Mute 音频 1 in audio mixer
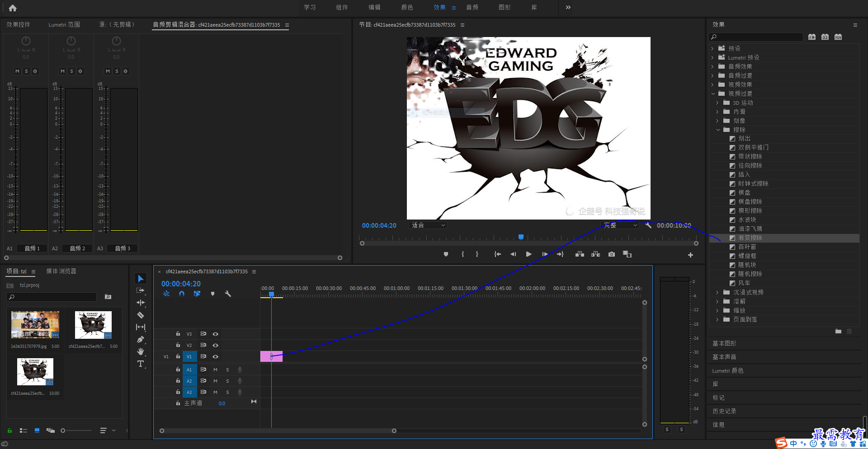This screenshot has width=868, height=449. click(17, 71)
